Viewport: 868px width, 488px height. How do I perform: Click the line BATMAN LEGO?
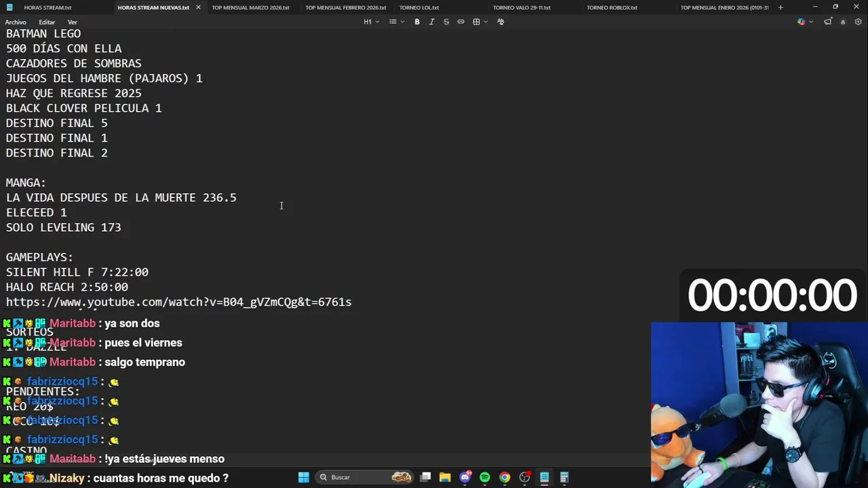[43, 34]
